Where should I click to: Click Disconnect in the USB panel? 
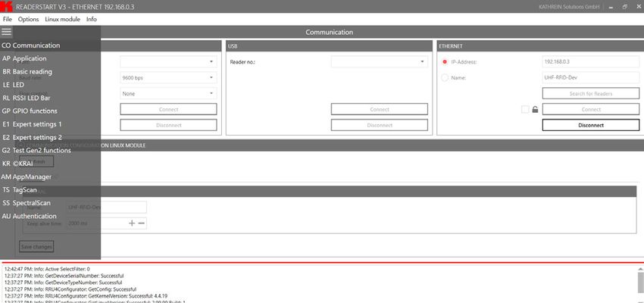[380, 125]
